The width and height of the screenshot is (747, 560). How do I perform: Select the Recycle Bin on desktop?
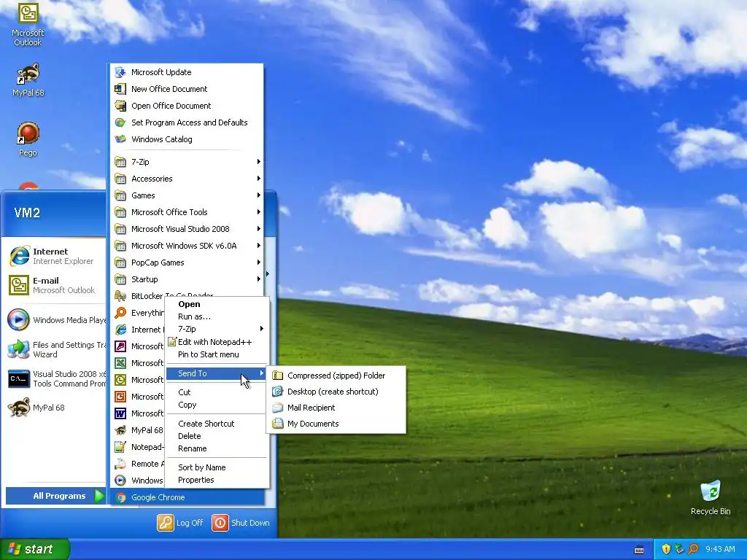coord(711,498)
